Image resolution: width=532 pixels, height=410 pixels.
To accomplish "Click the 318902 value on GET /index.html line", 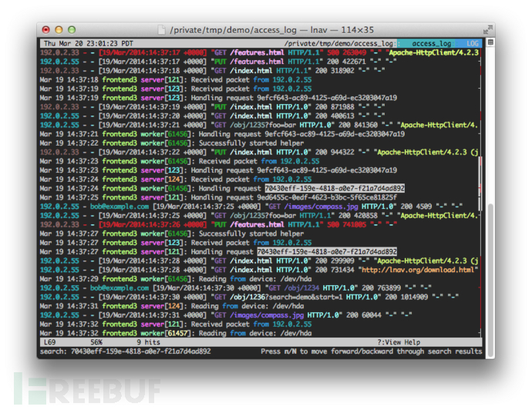I will point(342,71).
